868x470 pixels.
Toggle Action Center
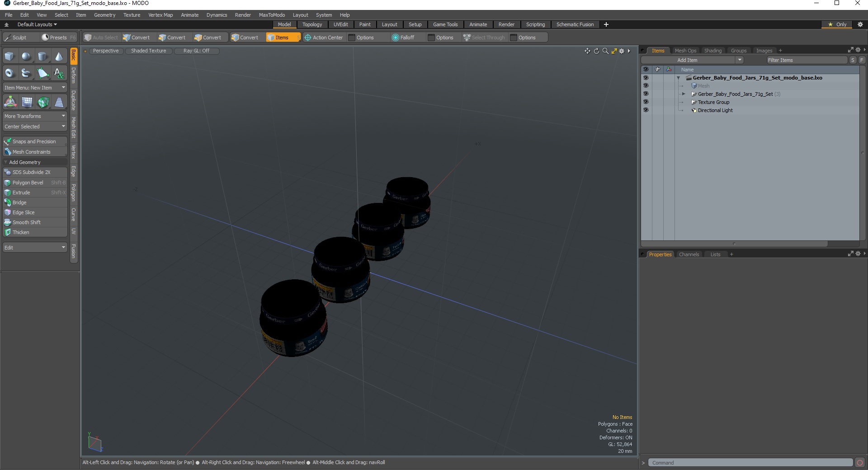click(x=324, y=38)
